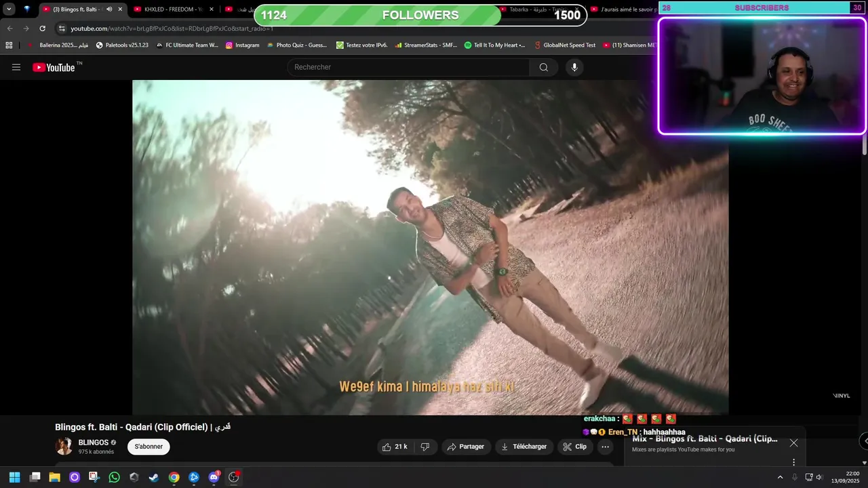This screenshot has width=868, height=488.
Task: Open volume control in the system tray
Action: pos(819,477)
